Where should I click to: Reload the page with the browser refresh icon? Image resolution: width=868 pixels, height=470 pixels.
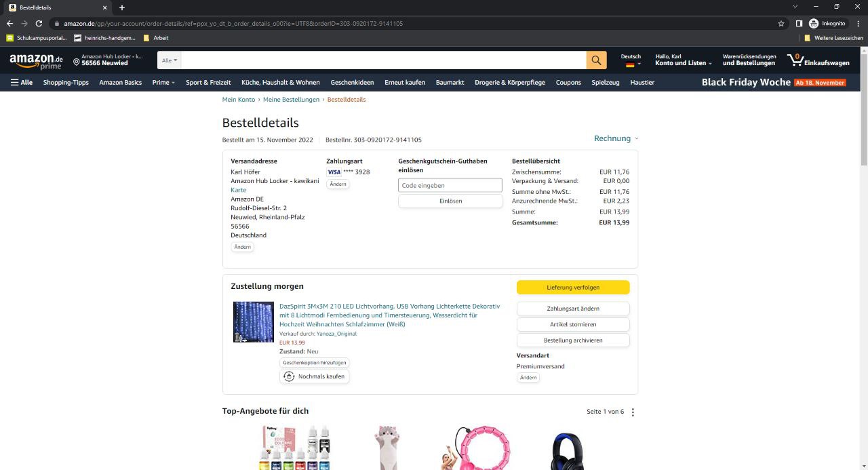pyautogui.click(x=39, y=23)
